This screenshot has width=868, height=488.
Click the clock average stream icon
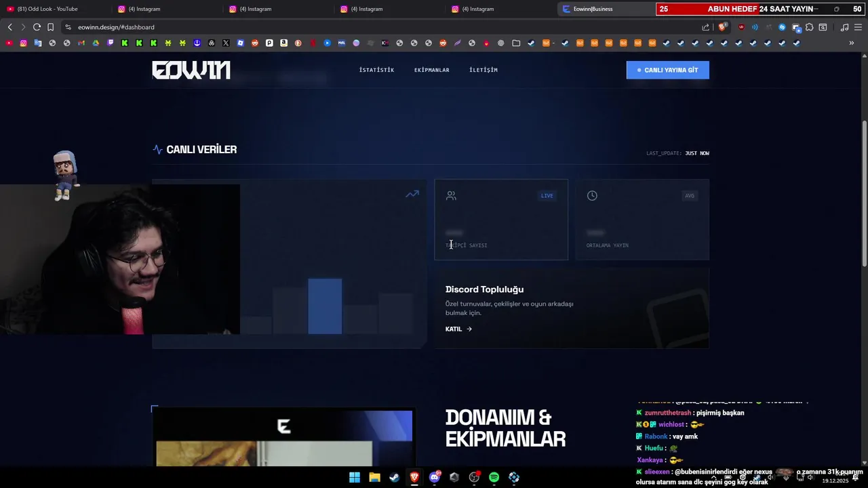[592, 195]
